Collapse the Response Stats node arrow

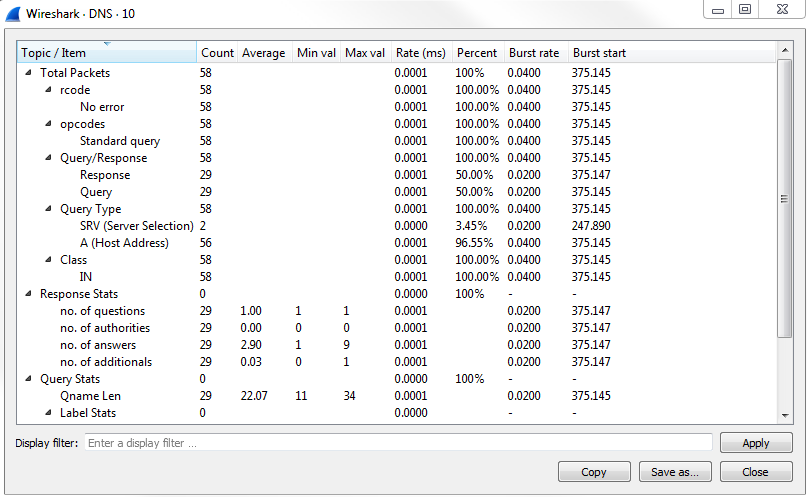pyautogui.click(x=28, y=293)
